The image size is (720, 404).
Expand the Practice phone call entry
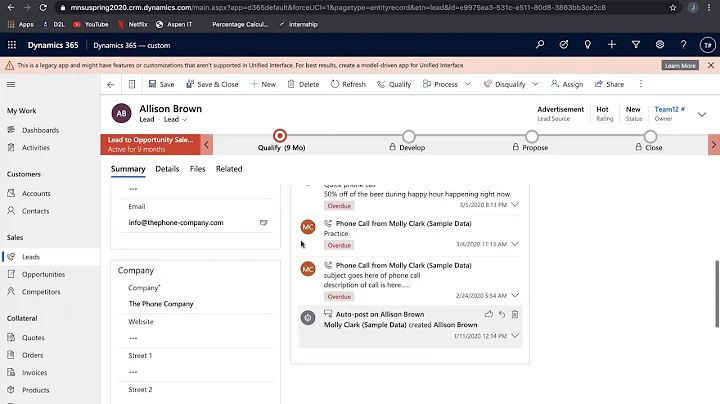[x=515, y=244]
